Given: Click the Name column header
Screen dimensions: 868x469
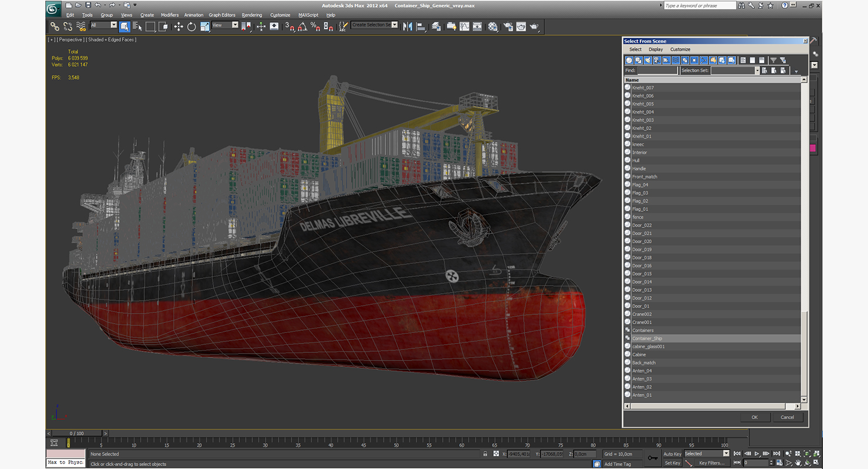Looking at the screenshot, I should coord(713,80).
